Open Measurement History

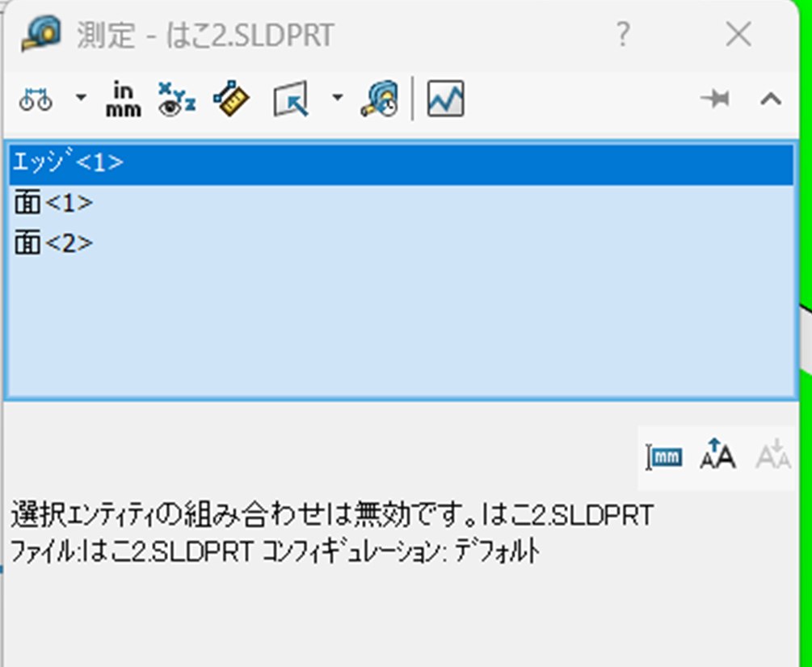point(380,99)
